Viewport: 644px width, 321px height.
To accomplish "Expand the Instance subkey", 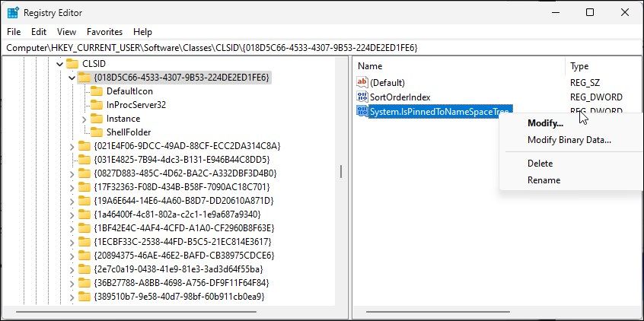I will pos(84,119).
